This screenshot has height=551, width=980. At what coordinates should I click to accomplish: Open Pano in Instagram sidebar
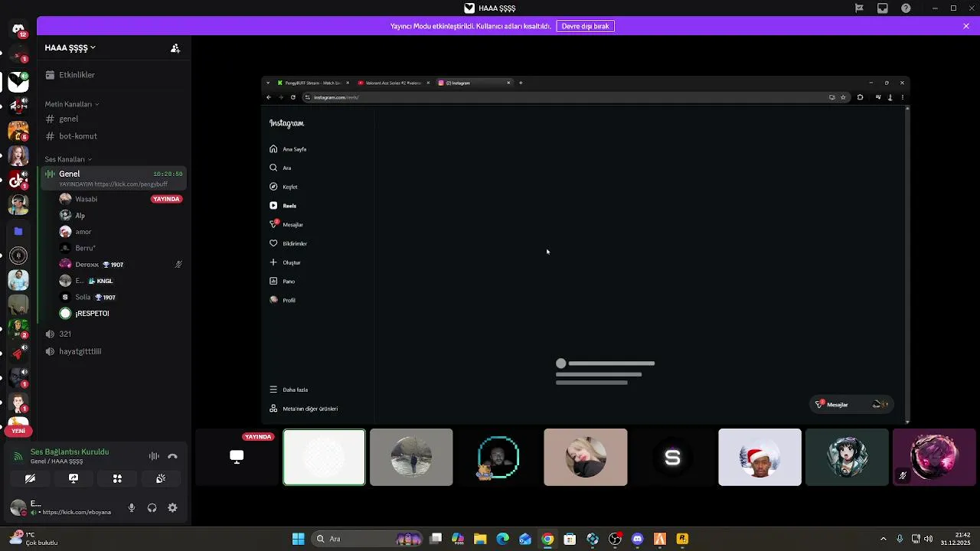(282, 281)
